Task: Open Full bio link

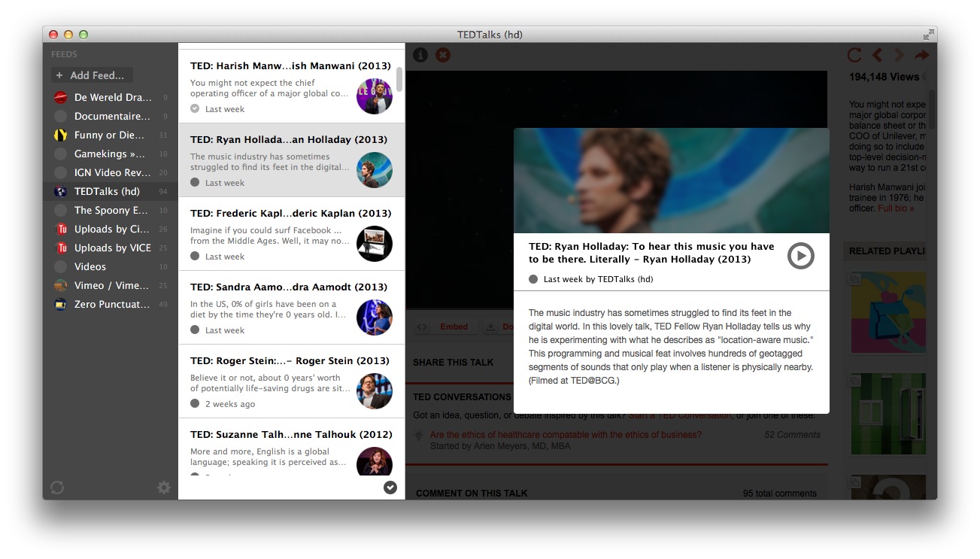Action: [896, 208]
